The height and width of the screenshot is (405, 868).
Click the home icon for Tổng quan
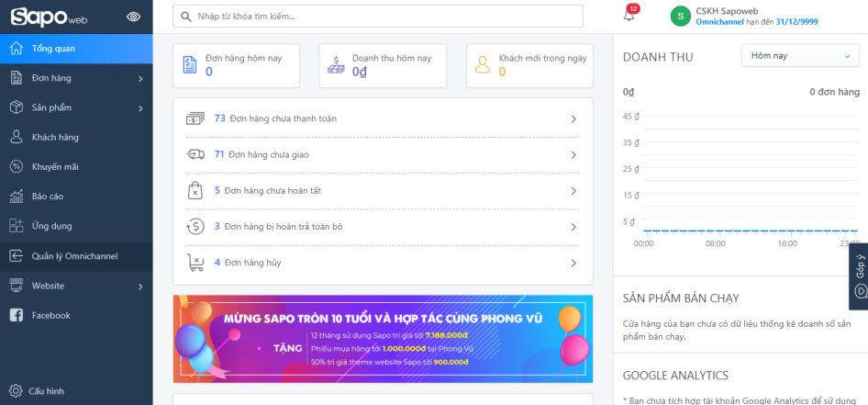tap(17, 48)
